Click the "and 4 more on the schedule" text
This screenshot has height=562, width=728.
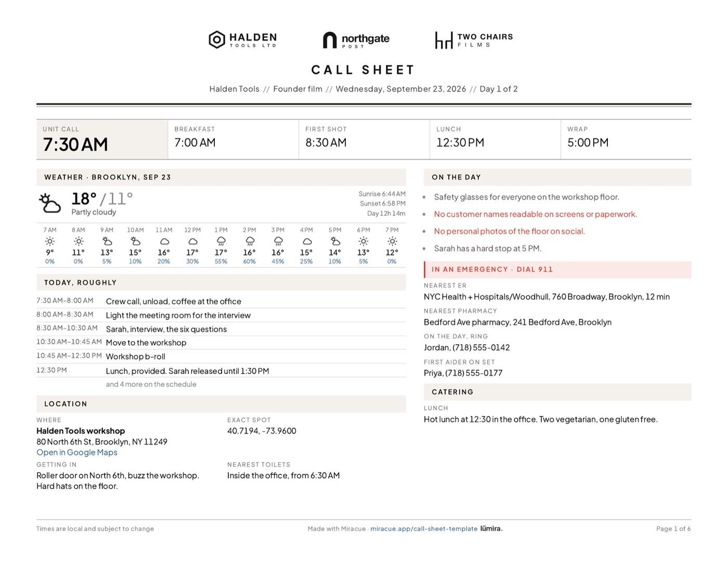(151, 384)
